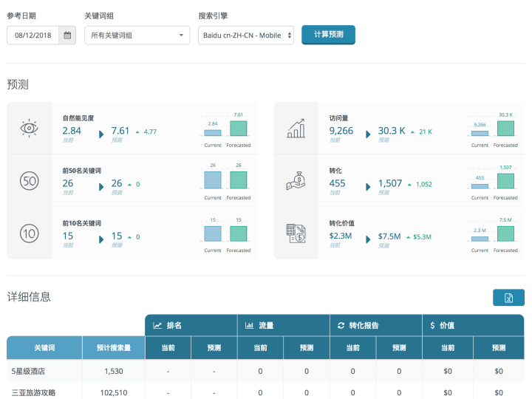
Task: Click the forecasted conversions value 1,507
Action: [x=390, y=183]
